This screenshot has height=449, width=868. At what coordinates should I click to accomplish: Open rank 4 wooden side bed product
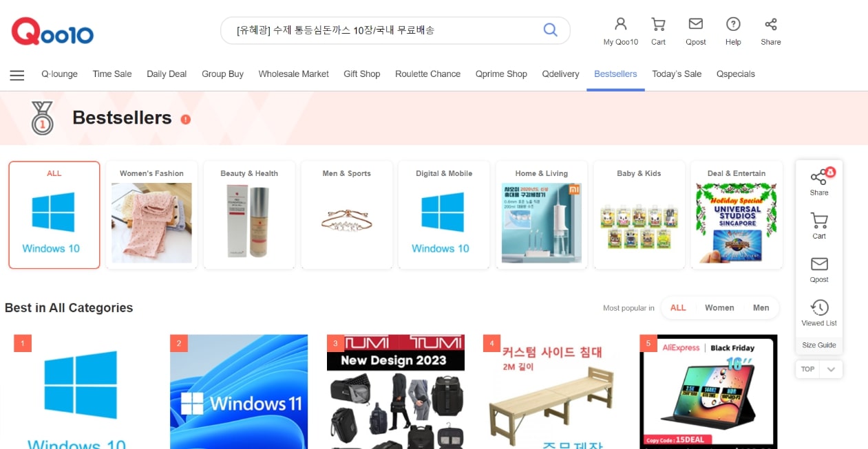tap(552, 392)
